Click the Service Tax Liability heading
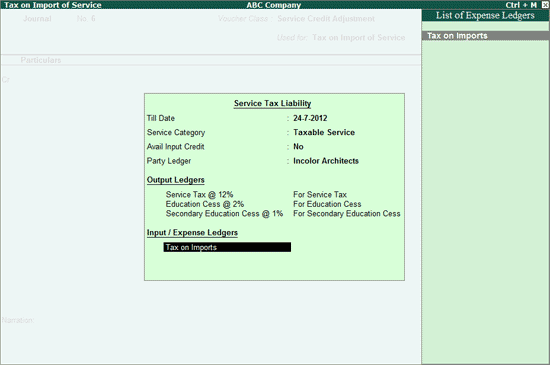 coord(273,103)
